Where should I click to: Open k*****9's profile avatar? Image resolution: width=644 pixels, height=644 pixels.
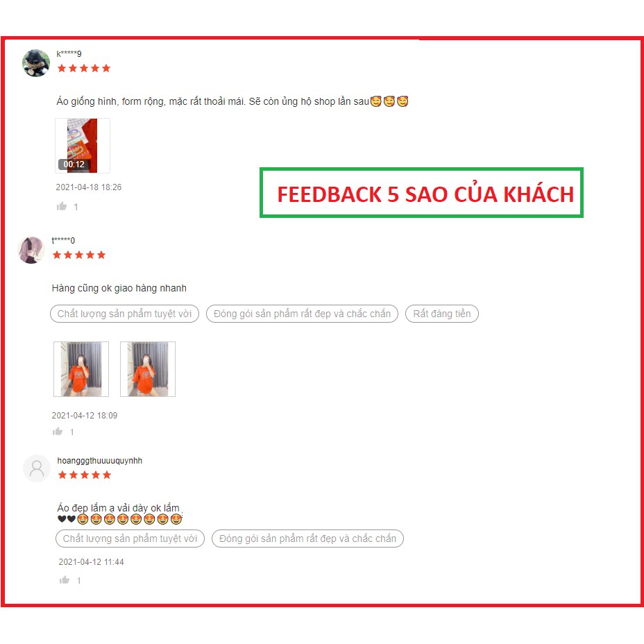[36, 63]
